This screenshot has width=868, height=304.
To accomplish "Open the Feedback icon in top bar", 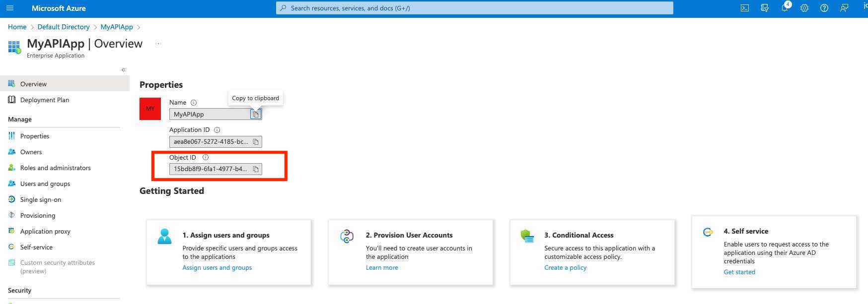I will [x=844, y=8].
